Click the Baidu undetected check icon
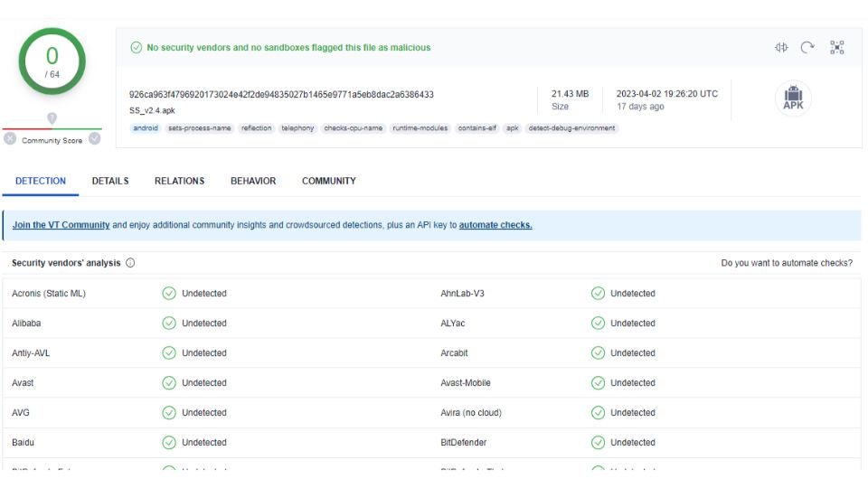 (x=169, y=443)
